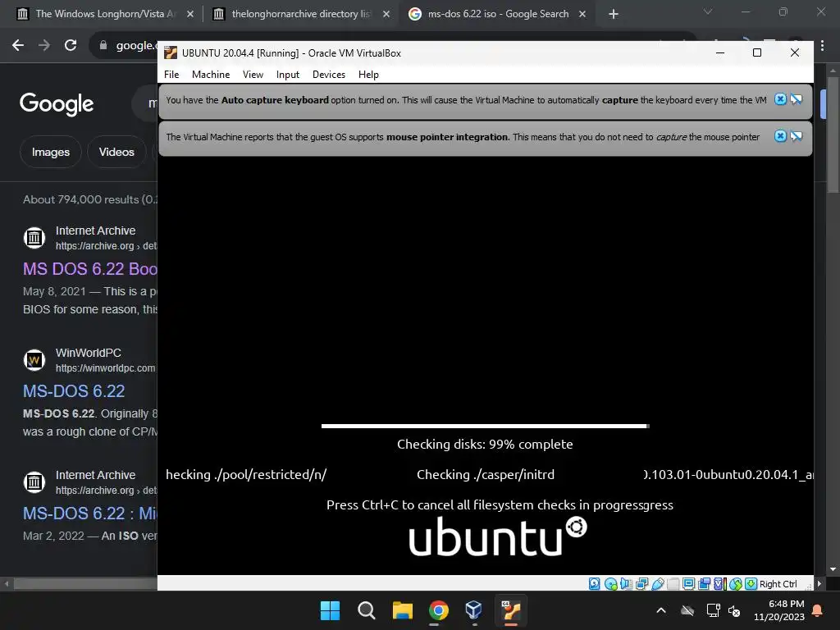Suppress future Auto capture keyboard messages

[796, 99]
